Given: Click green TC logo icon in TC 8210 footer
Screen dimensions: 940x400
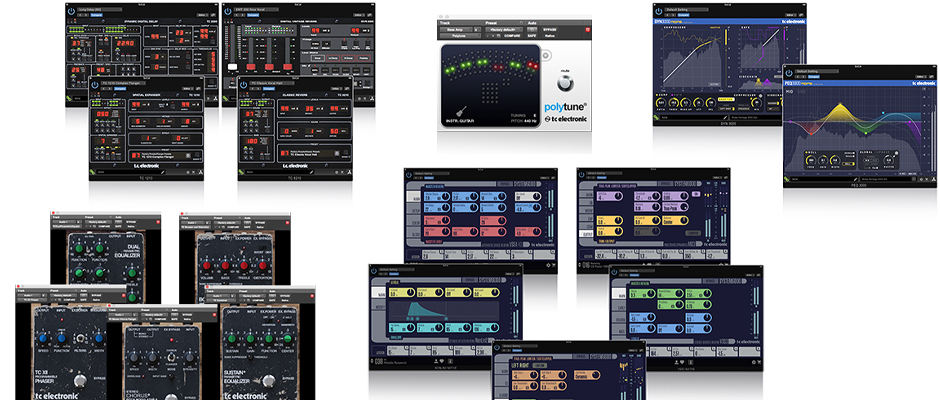Looking at the screenshot, I should 243,172.
